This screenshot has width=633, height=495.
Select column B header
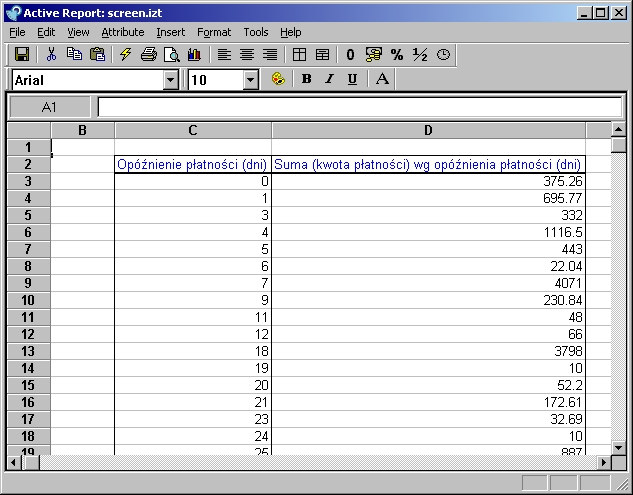(x=82, y=130)
